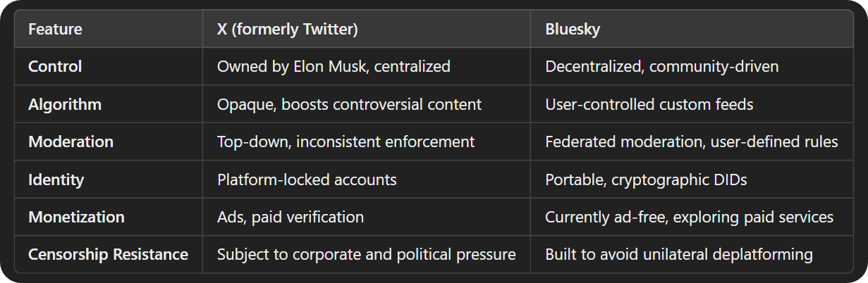Click the Top-down, inconsistent enforcement cell
Screen dimensions: 868x283
pos(346,141)
